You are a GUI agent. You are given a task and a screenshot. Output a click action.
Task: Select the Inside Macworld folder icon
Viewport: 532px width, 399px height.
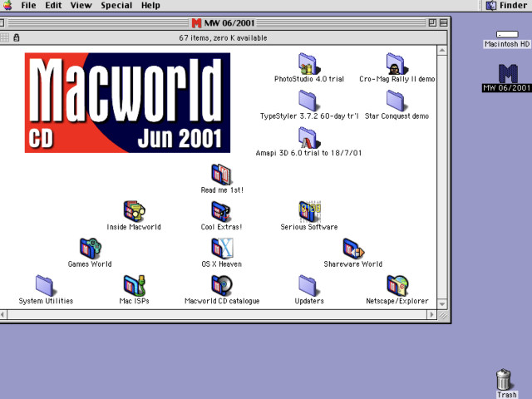coord(134,211)
